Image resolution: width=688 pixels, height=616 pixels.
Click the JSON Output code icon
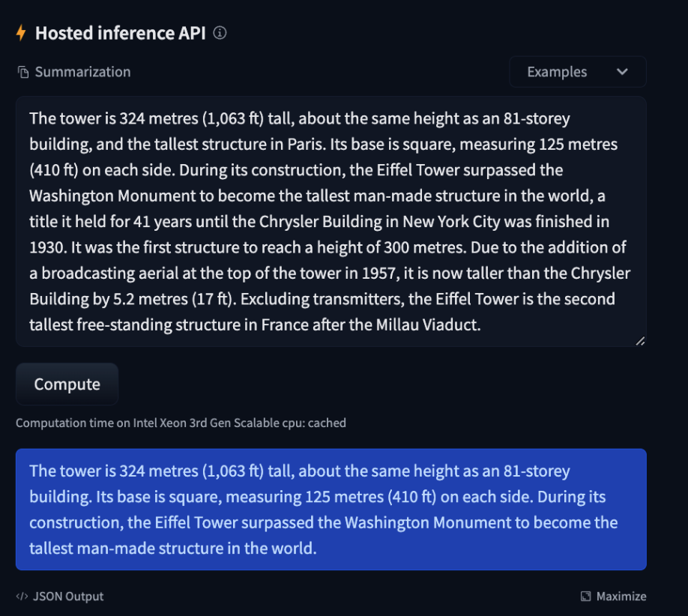click(x=23, y=596)
